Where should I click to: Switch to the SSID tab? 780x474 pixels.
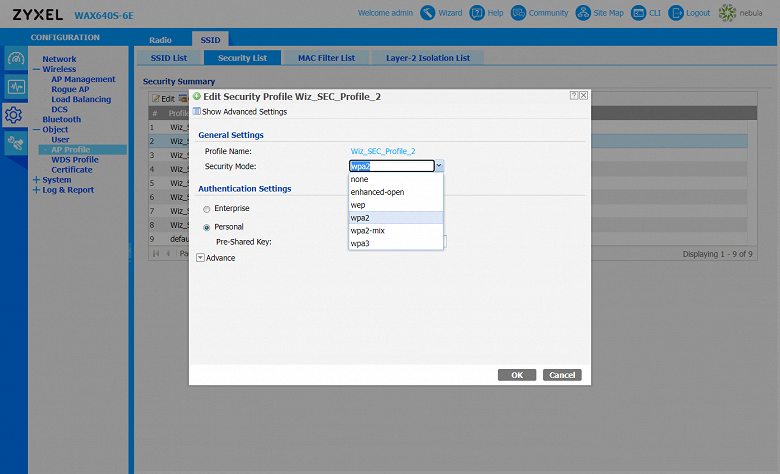point(210,40)
